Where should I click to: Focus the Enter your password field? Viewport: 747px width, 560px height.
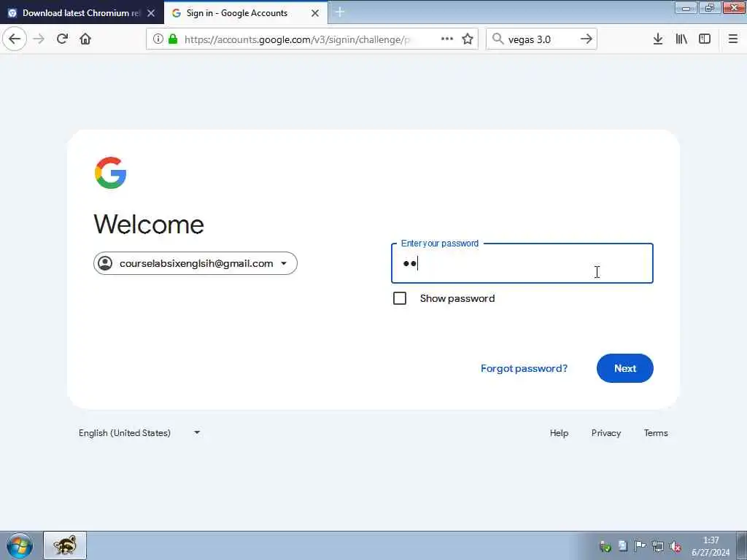pyautogui.click(x=522, y=263)
